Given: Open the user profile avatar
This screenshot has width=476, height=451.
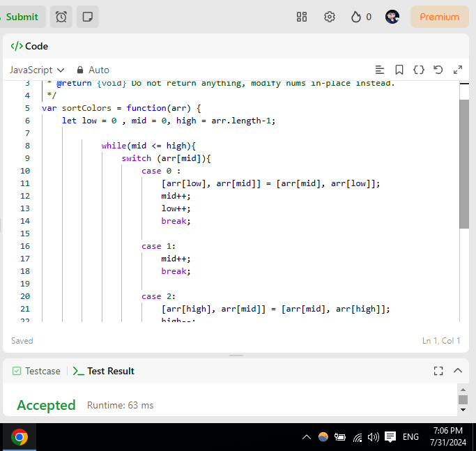Looking at the screenshot, I should tap(392, 17).
